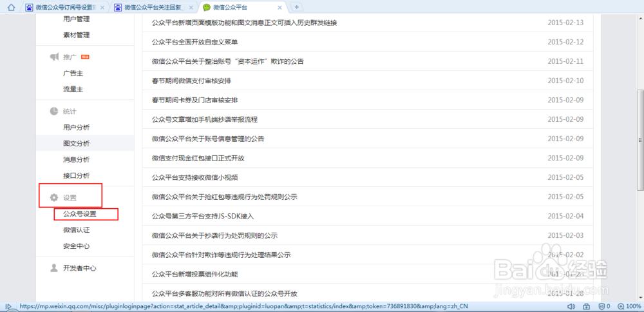Click the 统计 pie chart icon

click(54, 111)
